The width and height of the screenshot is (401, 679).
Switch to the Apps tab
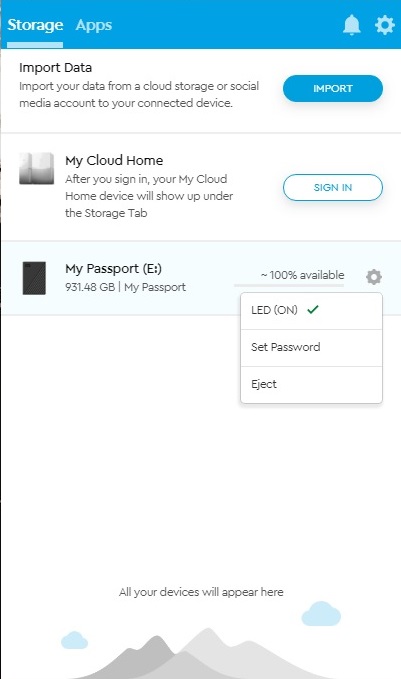point(94,25)
